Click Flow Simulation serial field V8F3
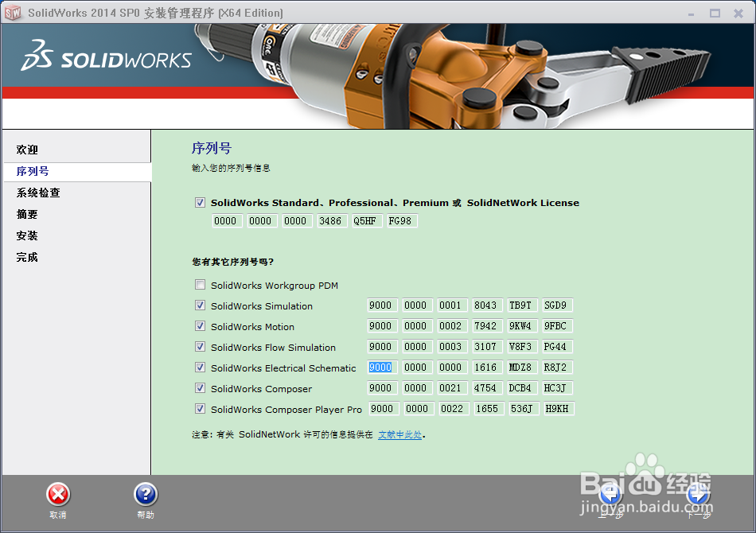This screenshot has height=533, width=756. pyautogui.click(x=523, y=347)
